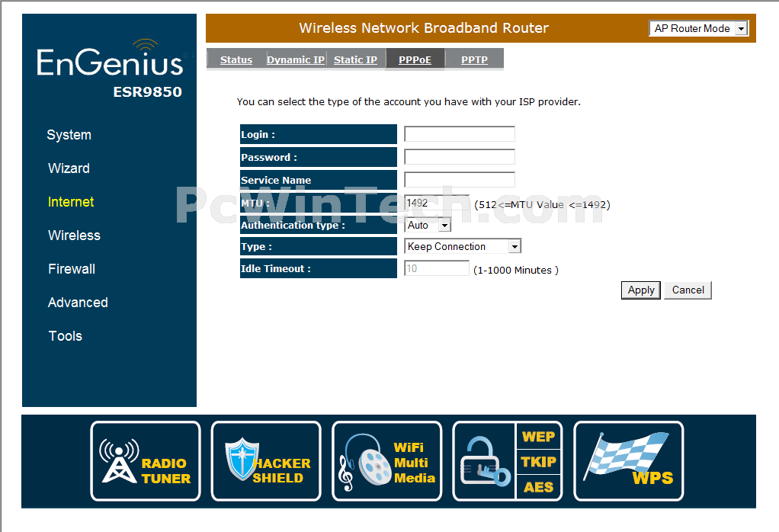Open the System menu

pos(69,135)
